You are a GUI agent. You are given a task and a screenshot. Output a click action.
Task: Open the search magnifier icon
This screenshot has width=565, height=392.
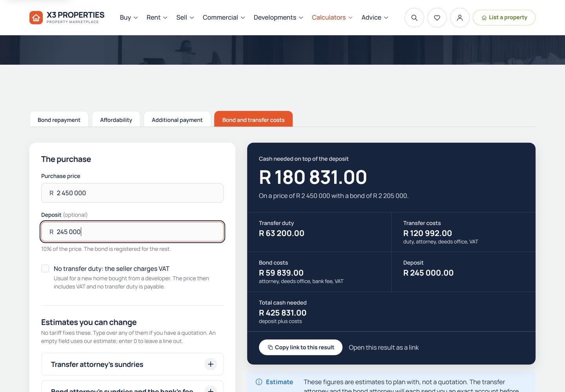coord(414,18)
